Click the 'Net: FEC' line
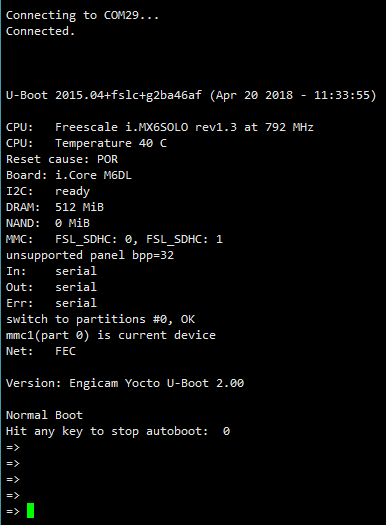The height and width of the screenshot is (525, 386). [x=41, y=351]
